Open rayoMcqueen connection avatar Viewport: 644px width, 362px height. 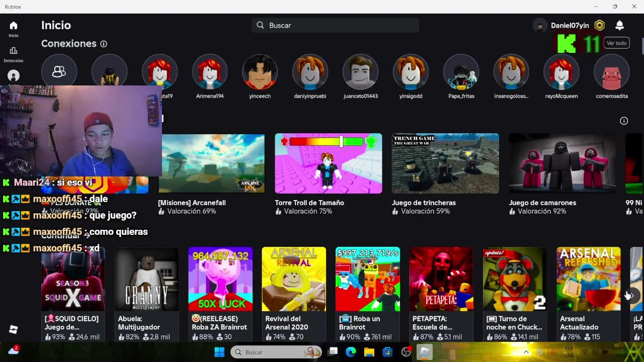(561, 72)
